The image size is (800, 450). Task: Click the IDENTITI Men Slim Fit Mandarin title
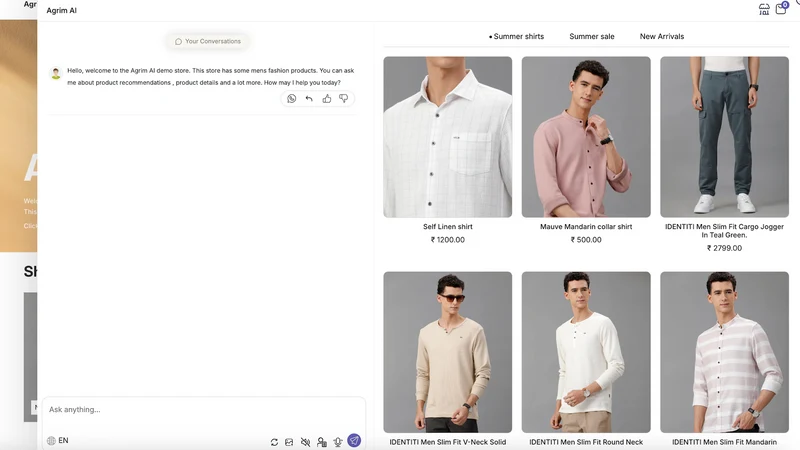(x=724, y=442)
